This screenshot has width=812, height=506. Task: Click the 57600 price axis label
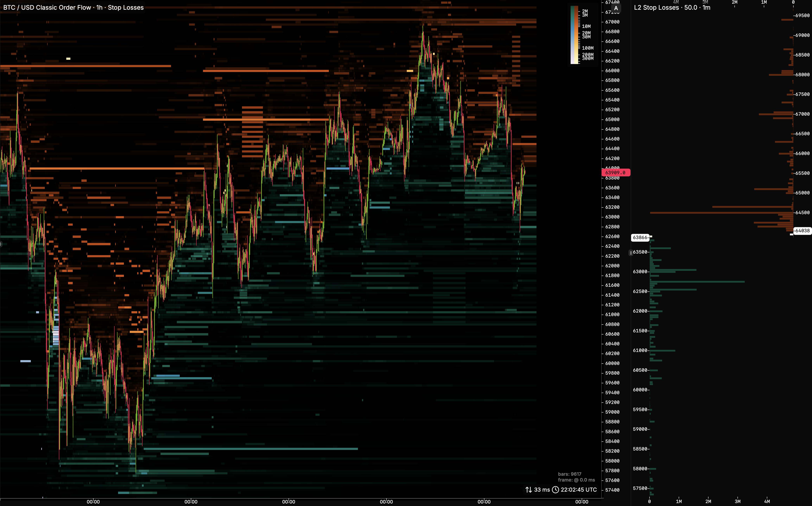pos(612,481)
